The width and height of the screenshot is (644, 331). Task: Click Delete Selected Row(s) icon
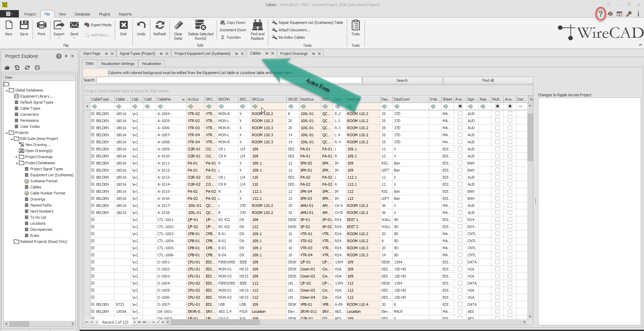[x=200, y=25]
